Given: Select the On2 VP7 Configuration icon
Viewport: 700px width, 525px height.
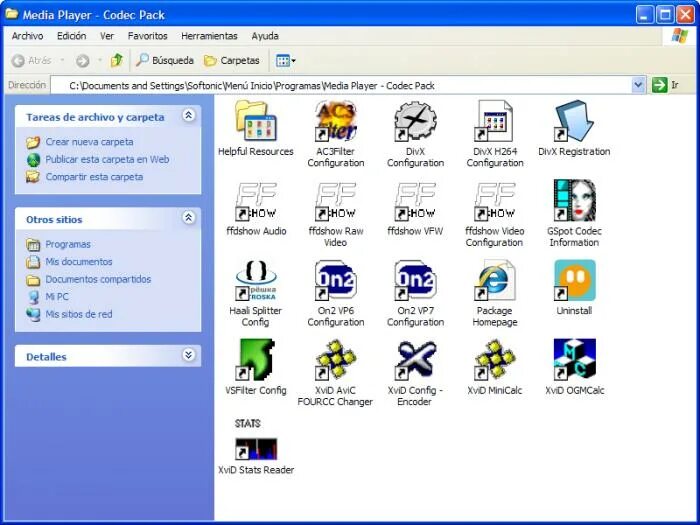Looking at the screenshot, I should point(415,280).
